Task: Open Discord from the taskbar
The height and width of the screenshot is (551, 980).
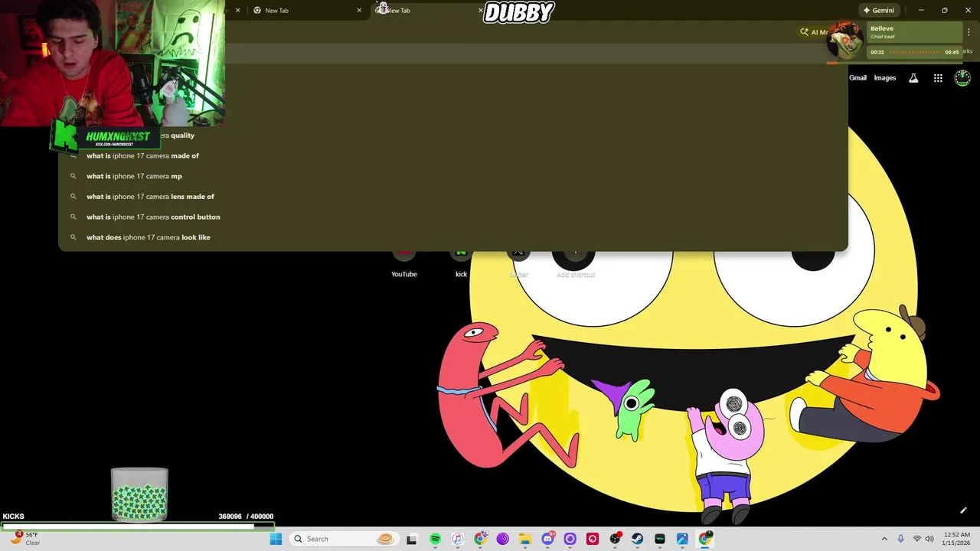Action: [547, 539]
